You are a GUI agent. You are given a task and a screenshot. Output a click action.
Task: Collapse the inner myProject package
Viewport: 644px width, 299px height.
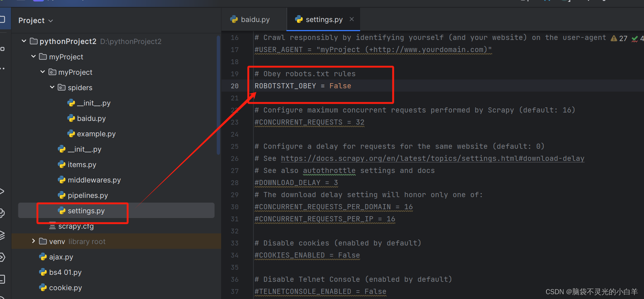[43, 72]
